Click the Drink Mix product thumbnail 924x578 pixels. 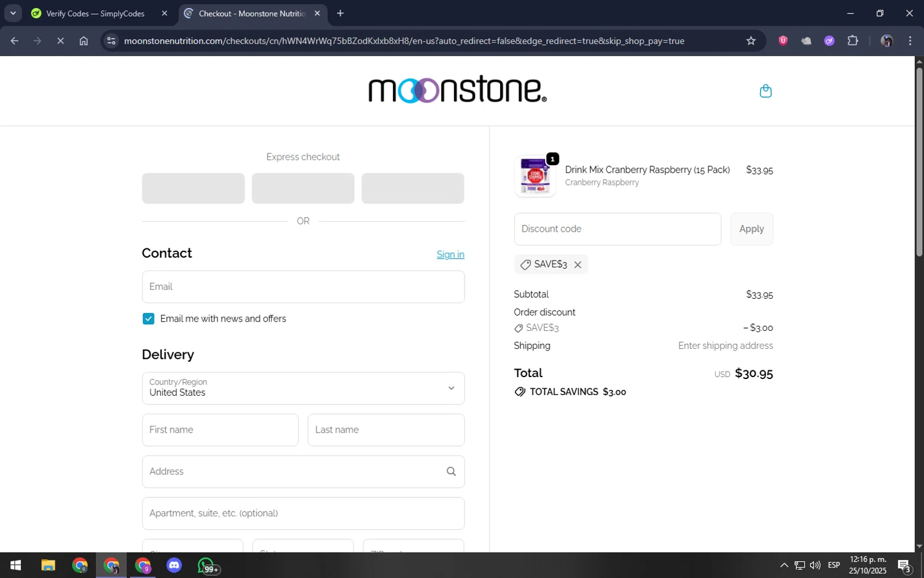[535, 176]
